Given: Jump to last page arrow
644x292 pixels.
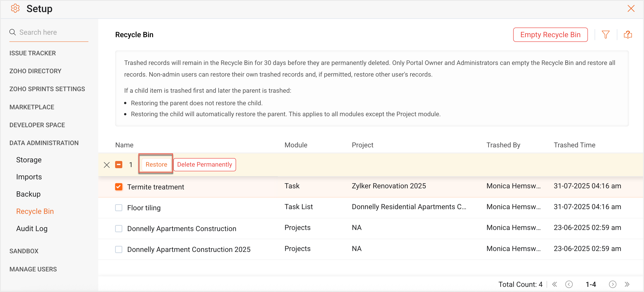Looking at the screenshot, I should point(627,284).
